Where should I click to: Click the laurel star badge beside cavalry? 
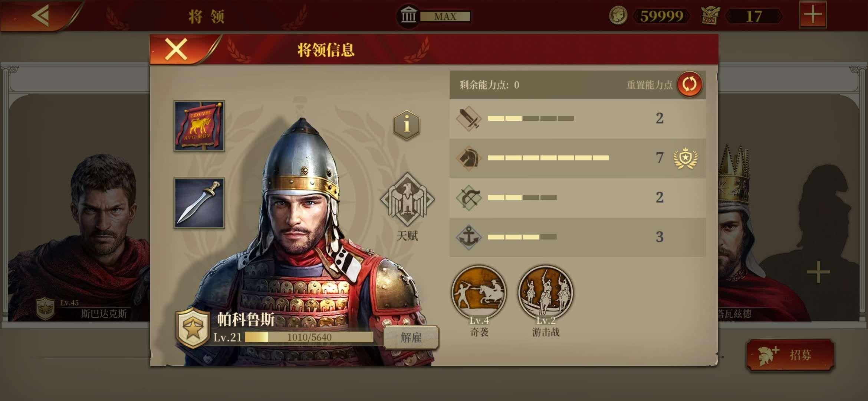pos(685,158)
